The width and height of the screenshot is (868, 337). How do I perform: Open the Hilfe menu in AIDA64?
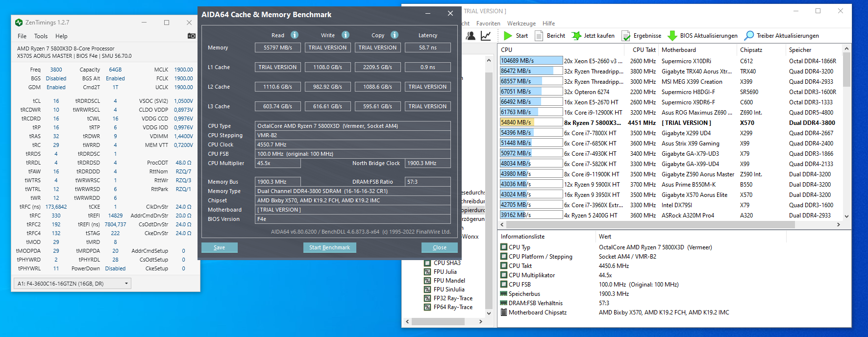coord(549,24)
